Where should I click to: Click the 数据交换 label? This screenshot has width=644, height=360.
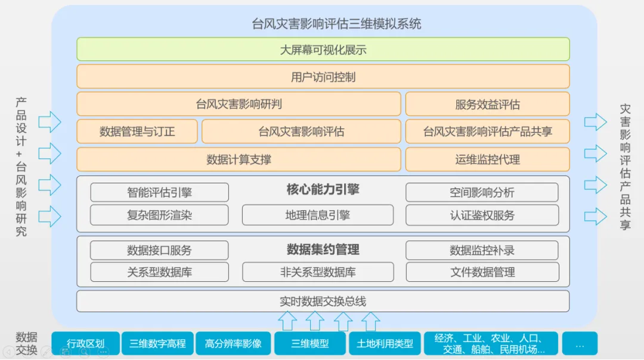[x=26, y=343]
